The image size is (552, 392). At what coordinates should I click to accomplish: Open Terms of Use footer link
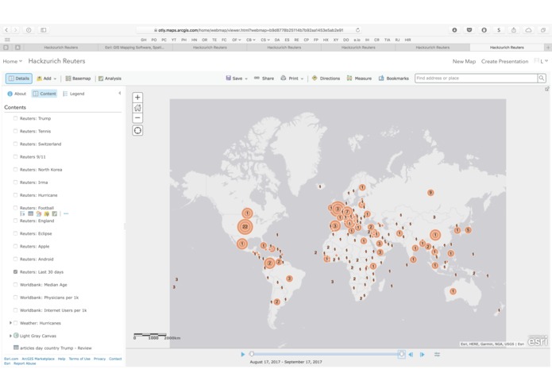tap(79, 359)
